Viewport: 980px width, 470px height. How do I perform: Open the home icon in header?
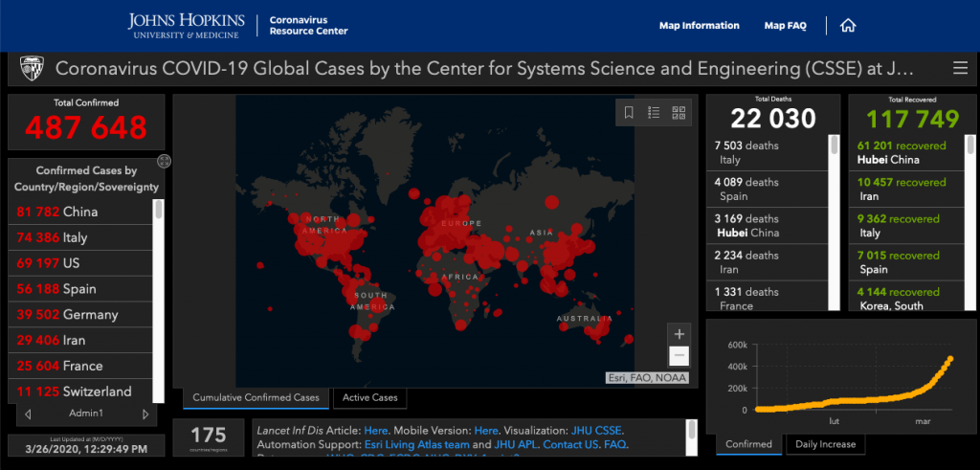coord(847,26)
